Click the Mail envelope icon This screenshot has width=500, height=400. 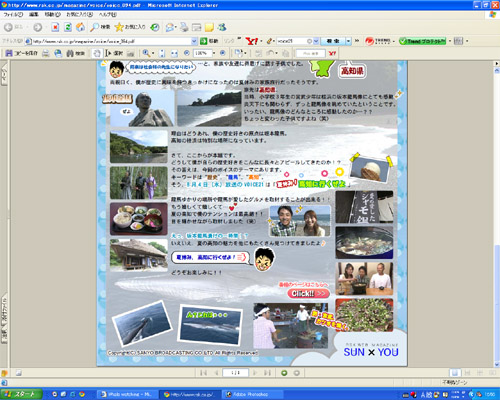click(x=169, y=27)
